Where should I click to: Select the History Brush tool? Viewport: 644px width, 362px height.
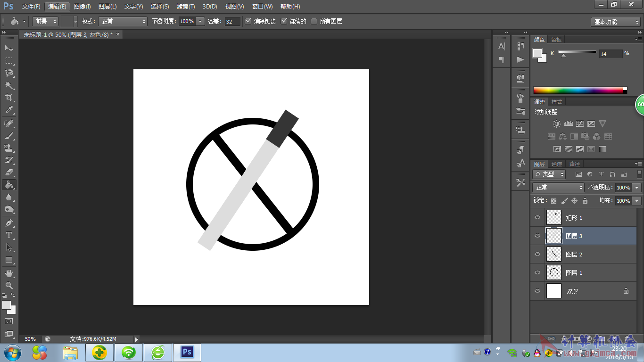9,160
